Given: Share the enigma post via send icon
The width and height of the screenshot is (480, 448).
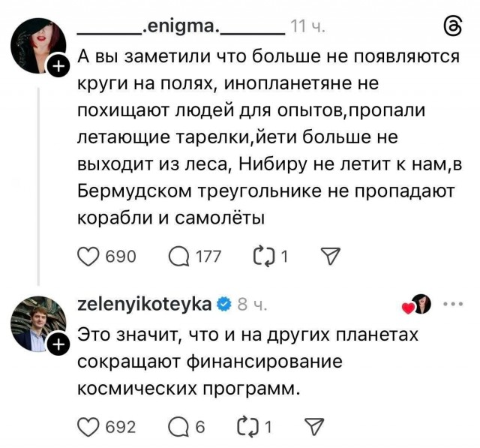Looking at the screenshot, I should tap(328, 257).
